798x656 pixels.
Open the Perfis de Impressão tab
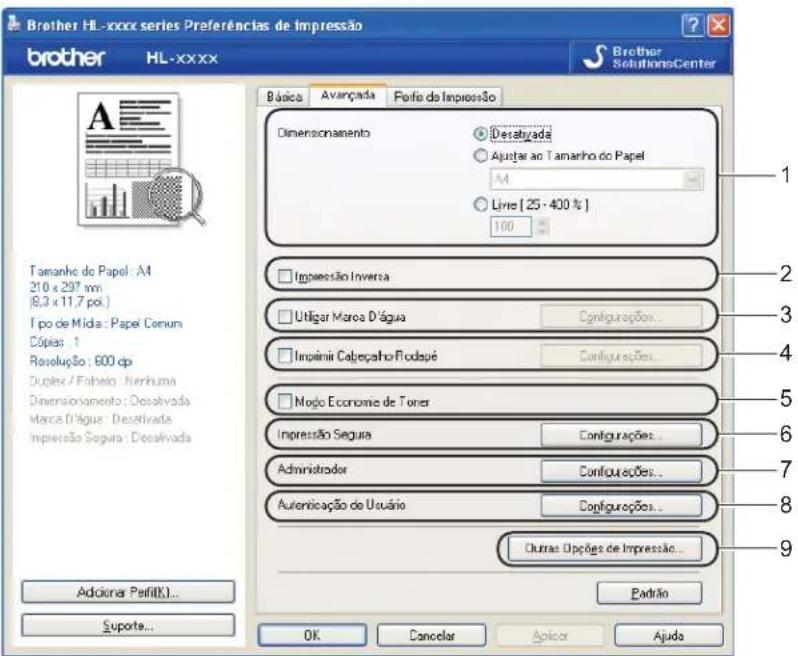(x=444, y=96)
